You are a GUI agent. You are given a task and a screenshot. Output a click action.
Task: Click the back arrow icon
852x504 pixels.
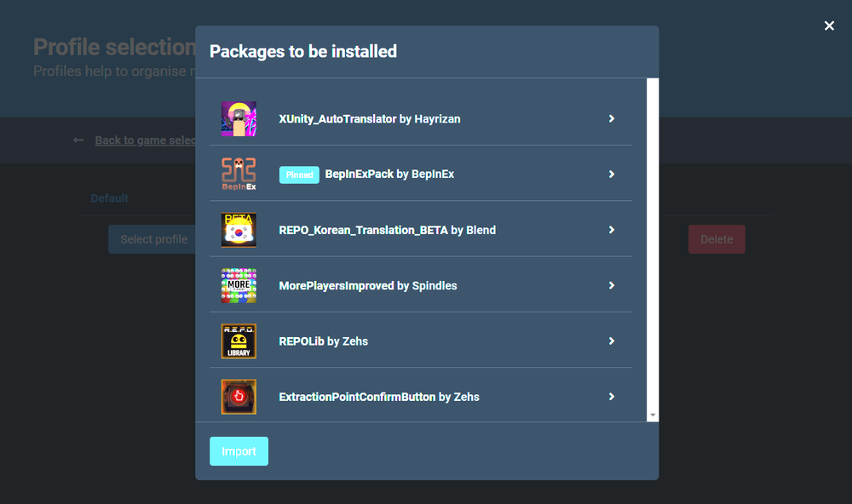[x=78, y=140]
